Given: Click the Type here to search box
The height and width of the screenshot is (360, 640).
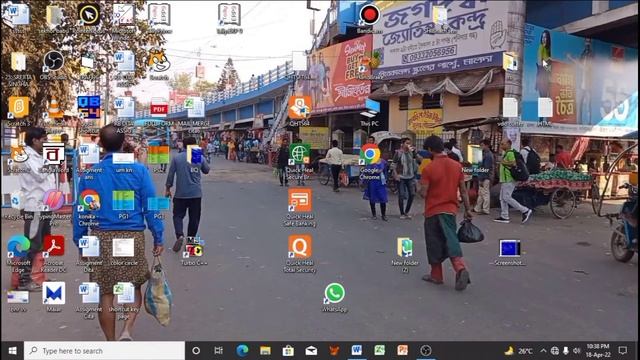Looking at the screenshot, I should tap(104, 351).
